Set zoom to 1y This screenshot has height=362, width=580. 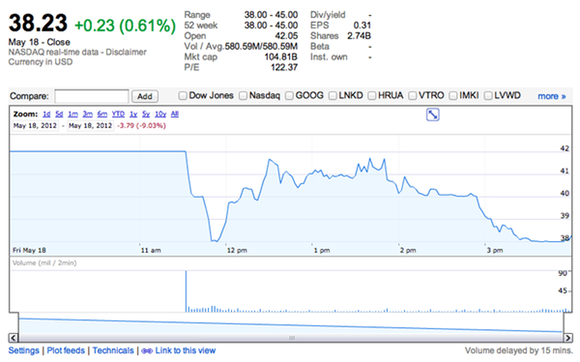133,114
